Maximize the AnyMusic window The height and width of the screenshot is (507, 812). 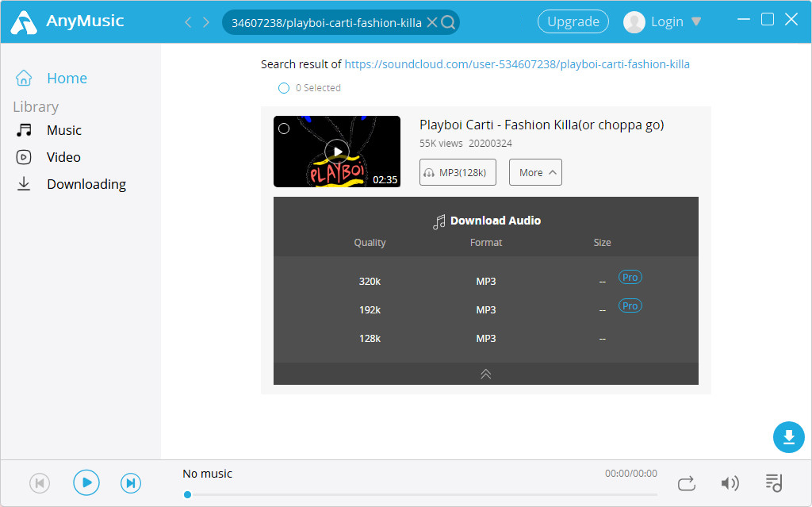point(768,20)
